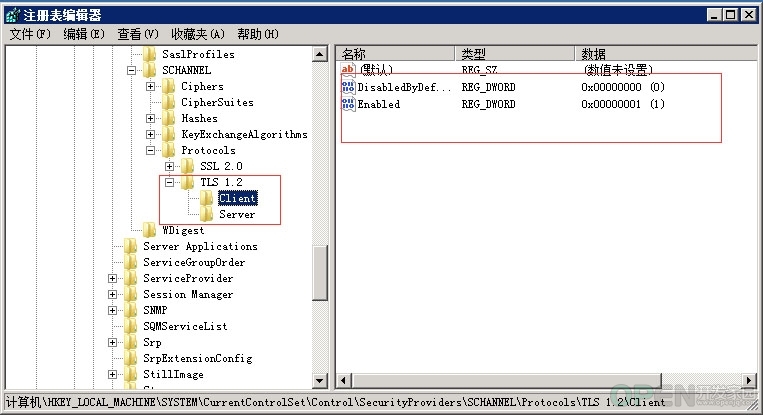
Task: Click the CipherSuites folder icon
Action: 169,102
